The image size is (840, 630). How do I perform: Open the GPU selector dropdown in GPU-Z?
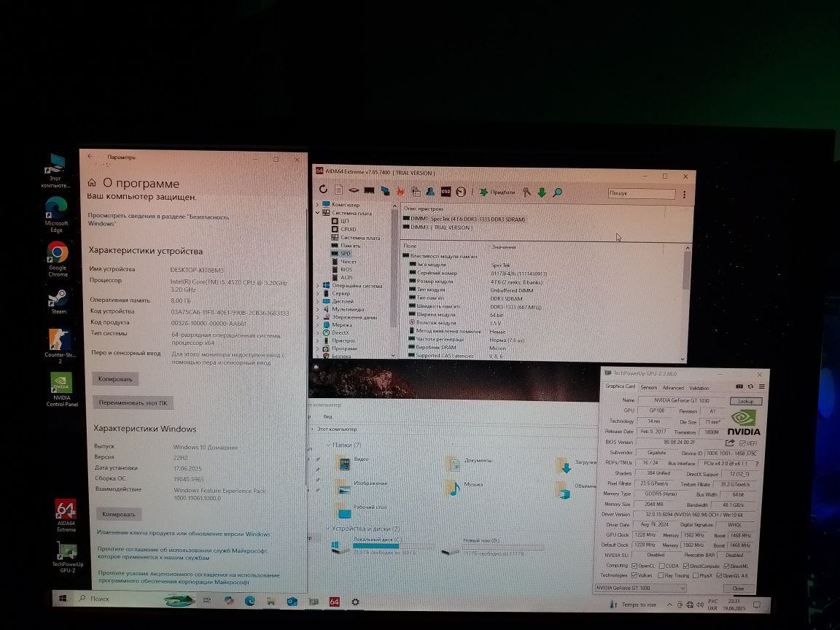click(x=640, y=588)
